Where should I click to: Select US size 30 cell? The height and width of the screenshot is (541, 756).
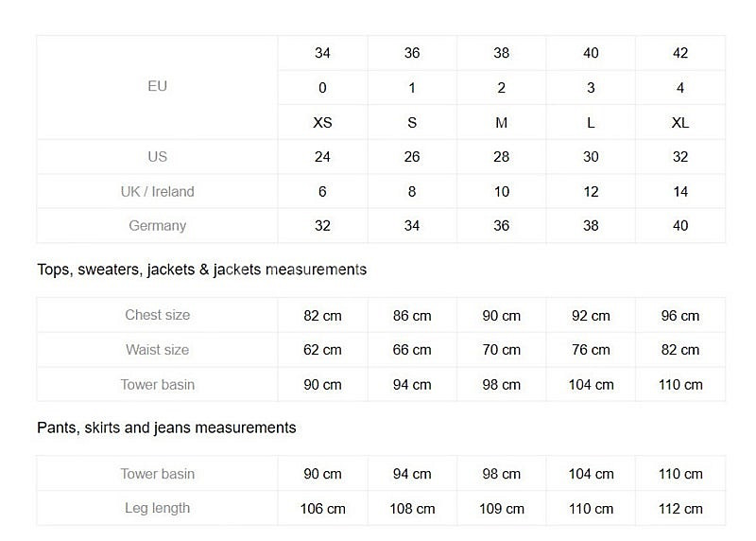tap(591, 157)
